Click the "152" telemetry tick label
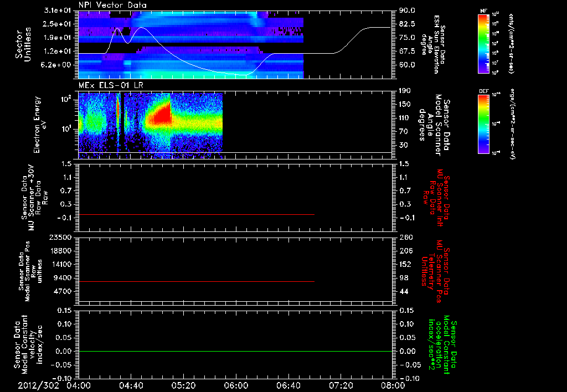 pyautogui.click(x=405, y=264)
